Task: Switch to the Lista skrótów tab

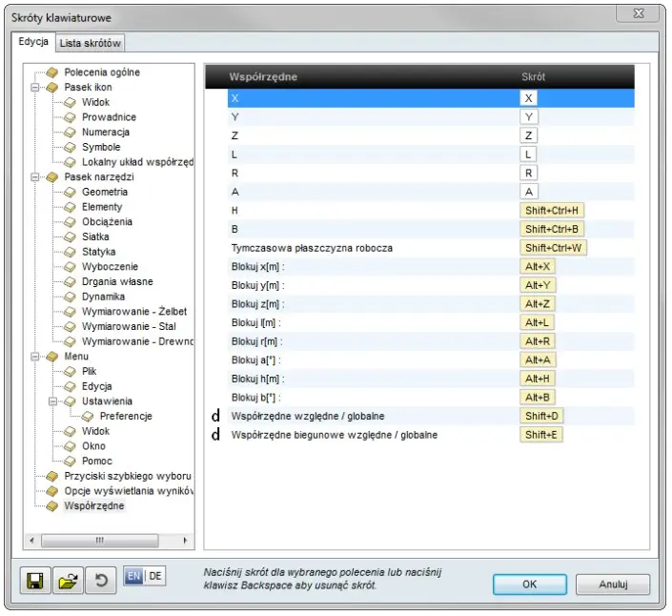Action: coord(90,43)
